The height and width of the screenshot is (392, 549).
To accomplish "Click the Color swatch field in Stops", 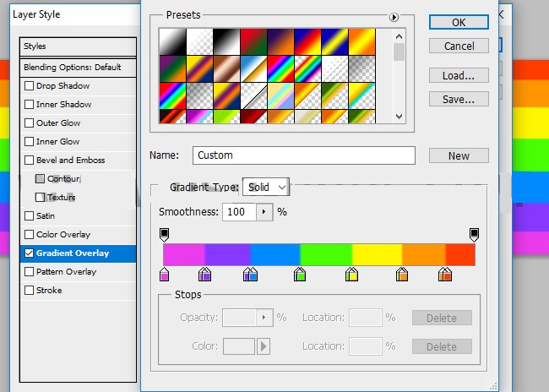I will 239,346.
